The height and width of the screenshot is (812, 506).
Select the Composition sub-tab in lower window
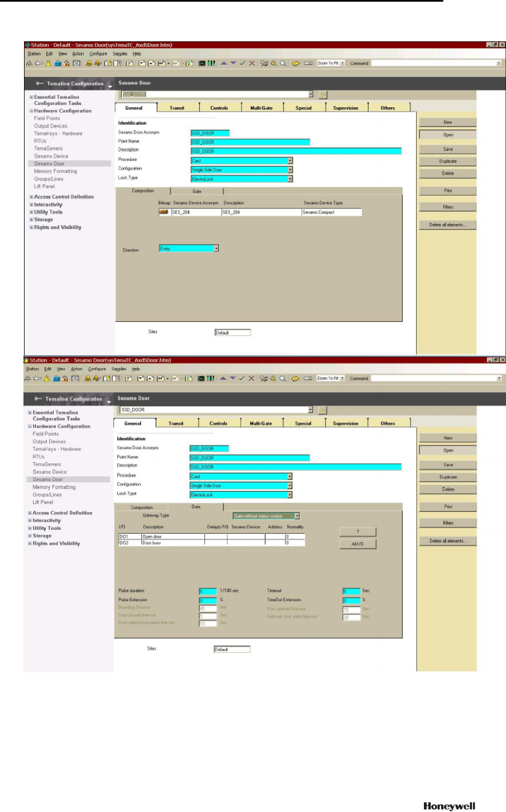click(142, 507)
